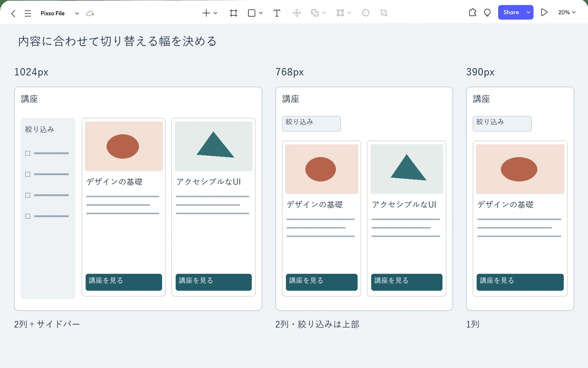Open the 20% zoom level dropdown
The width and height of the screenshot is (588, 368).
pos(567,13)
